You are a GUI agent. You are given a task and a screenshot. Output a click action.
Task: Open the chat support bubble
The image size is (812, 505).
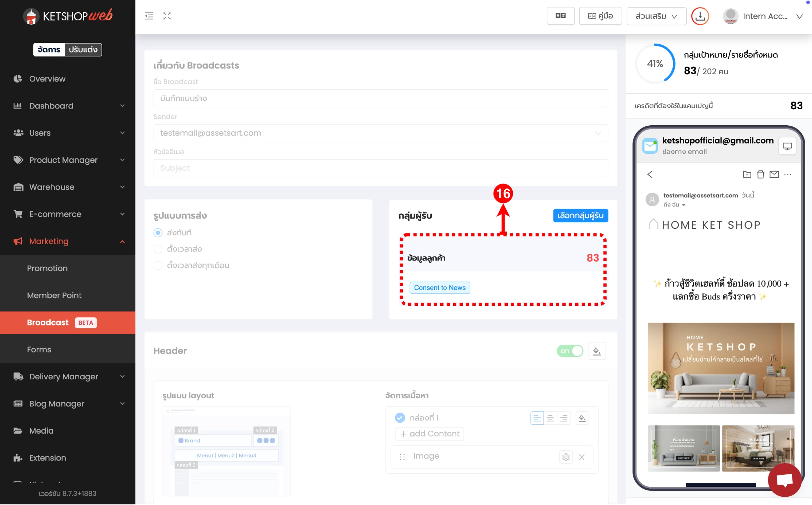[x=785, y=480]
